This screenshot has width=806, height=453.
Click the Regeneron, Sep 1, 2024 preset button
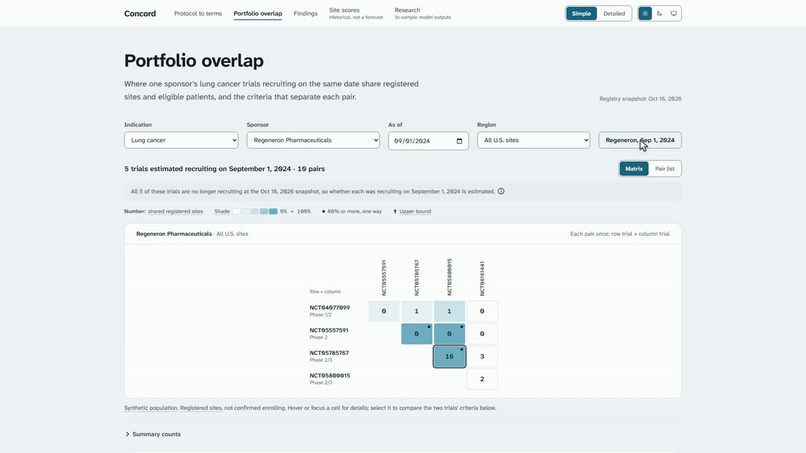(640, 140)
